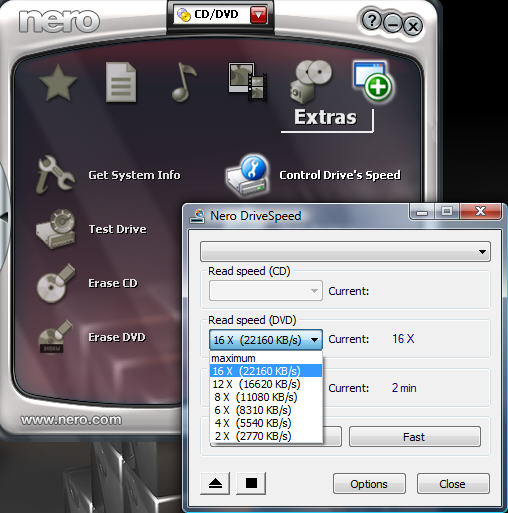Open the Read speed (DVD) dropdown

point(266,340)
